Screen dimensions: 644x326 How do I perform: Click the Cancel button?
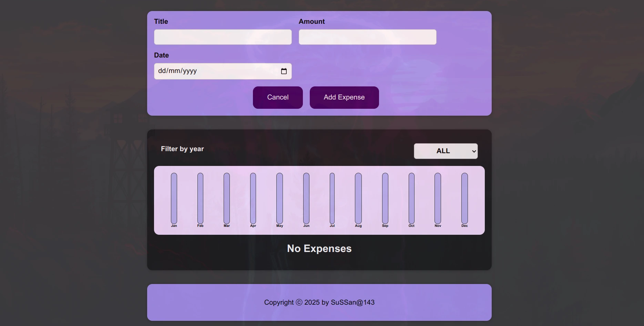point(278,97)
